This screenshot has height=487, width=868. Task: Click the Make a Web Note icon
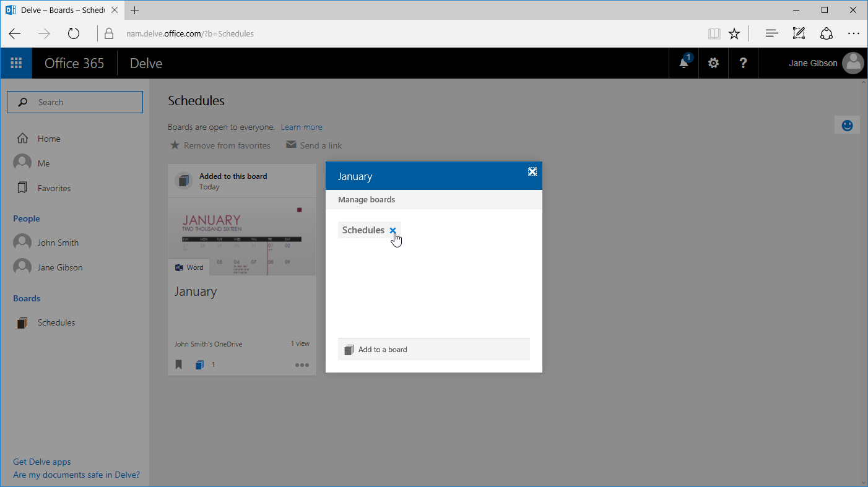pos(799,34)
